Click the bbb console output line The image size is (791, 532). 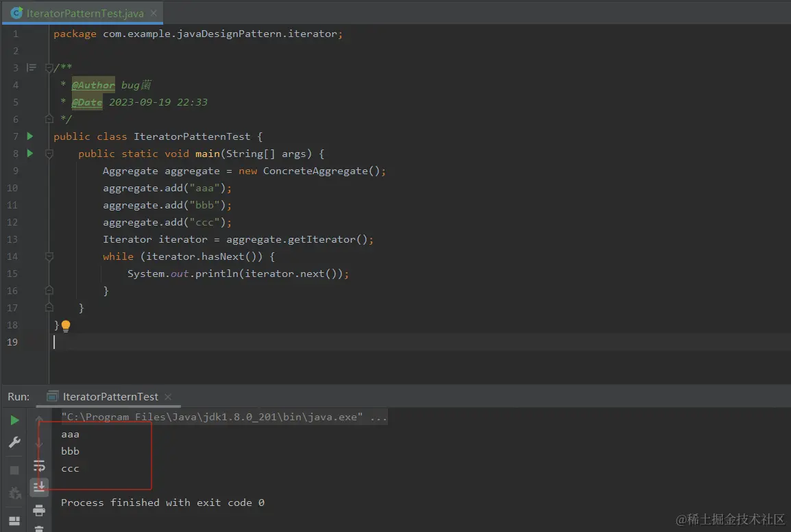point(70,451)
